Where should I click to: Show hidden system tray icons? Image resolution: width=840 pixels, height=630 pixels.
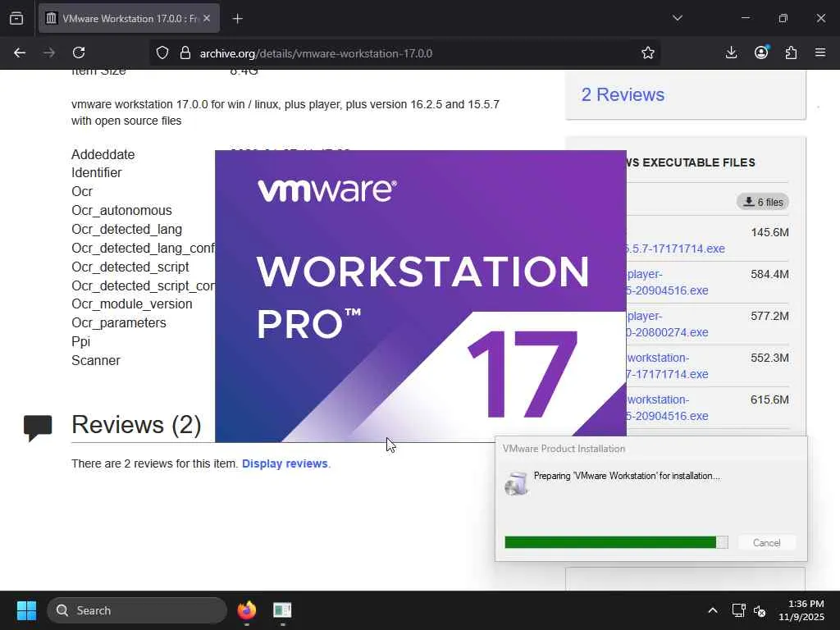click(713, 610)
